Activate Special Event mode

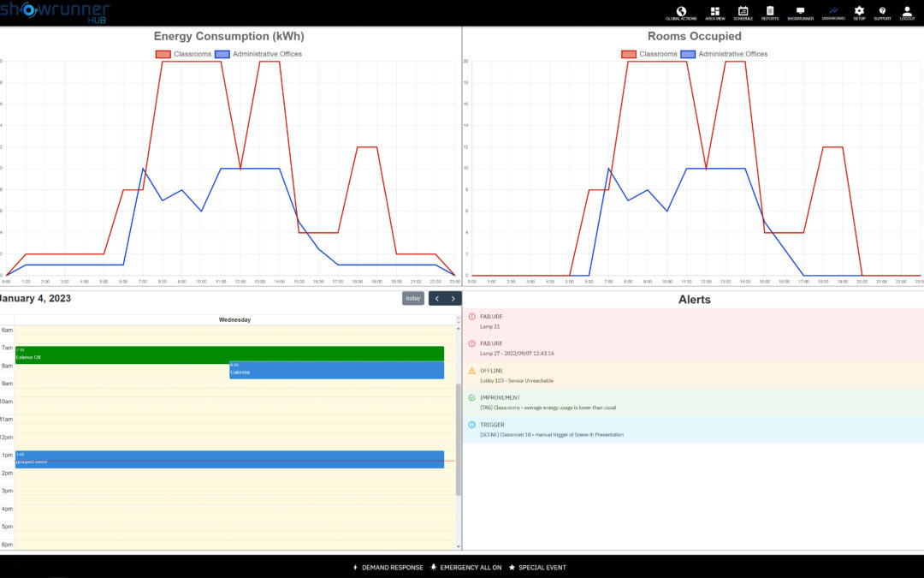click(x=536, y=568)
